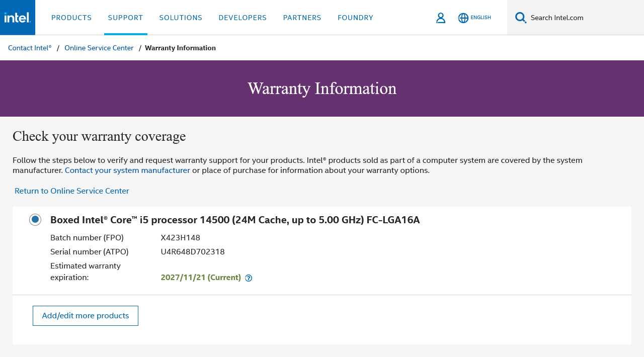This screenshot has width=644, height=357.
Task: Click the 2027/11/21 (Current) expiration date
Action: point(201,278)
